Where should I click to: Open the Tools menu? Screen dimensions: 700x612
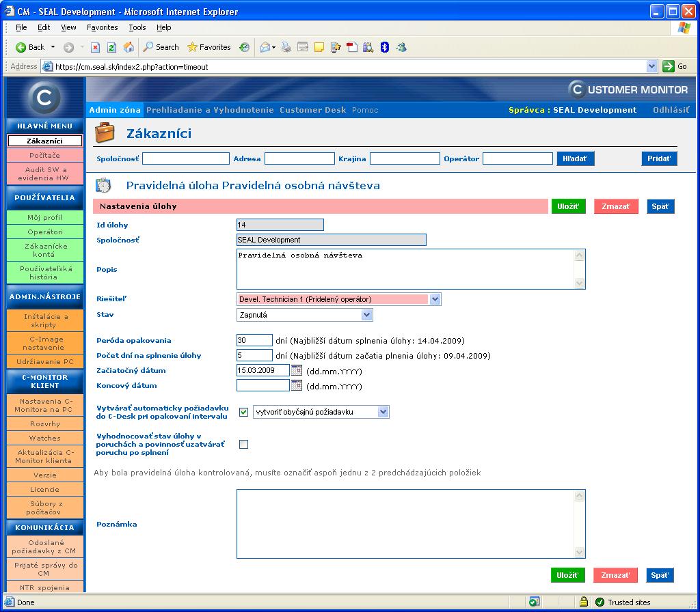[x=137, y=27]
